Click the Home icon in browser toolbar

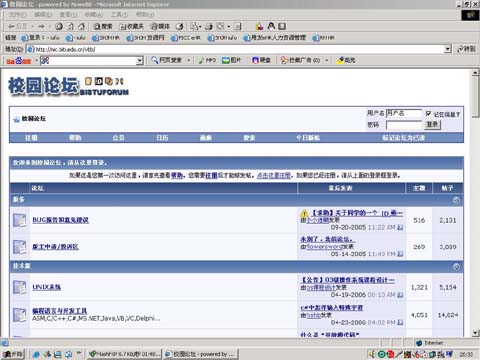[x=81, y=26]
